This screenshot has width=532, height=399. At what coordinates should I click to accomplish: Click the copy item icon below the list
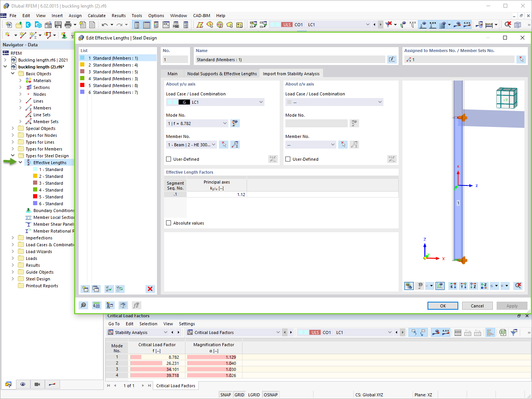(x=96, y=289)
